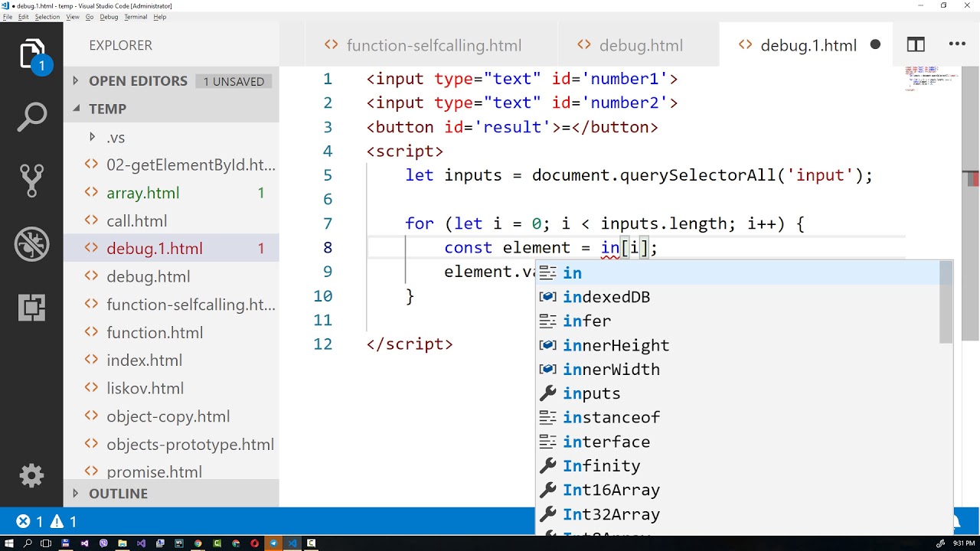The height and width of the screenshot is (551, 980).
Task: Open the Search view in activity bar
Action: (32, 118)
